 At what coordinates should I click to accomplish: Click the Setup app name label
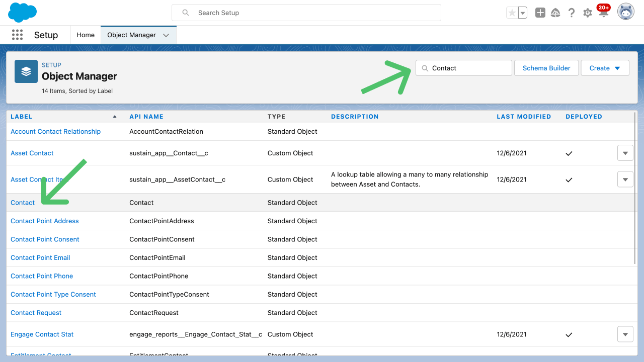click(46, 35)
